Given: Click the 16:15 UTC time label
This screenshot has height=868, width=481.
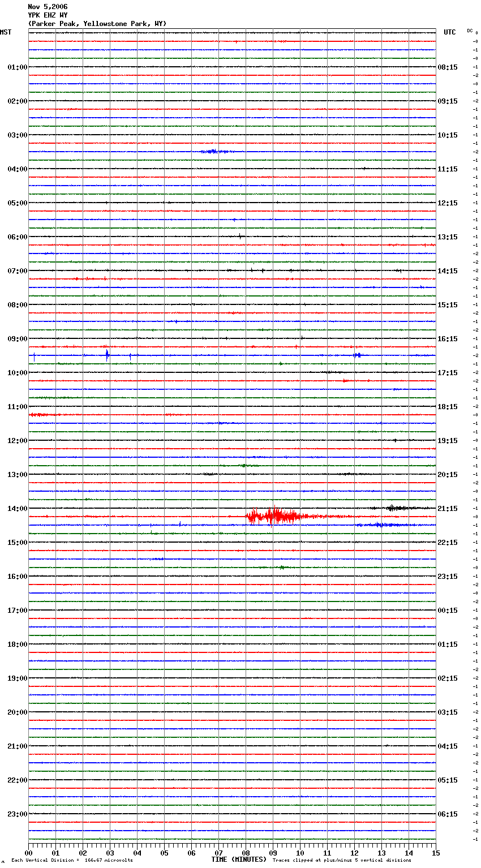Looking at the screenshot, I should tap(448, 339).
